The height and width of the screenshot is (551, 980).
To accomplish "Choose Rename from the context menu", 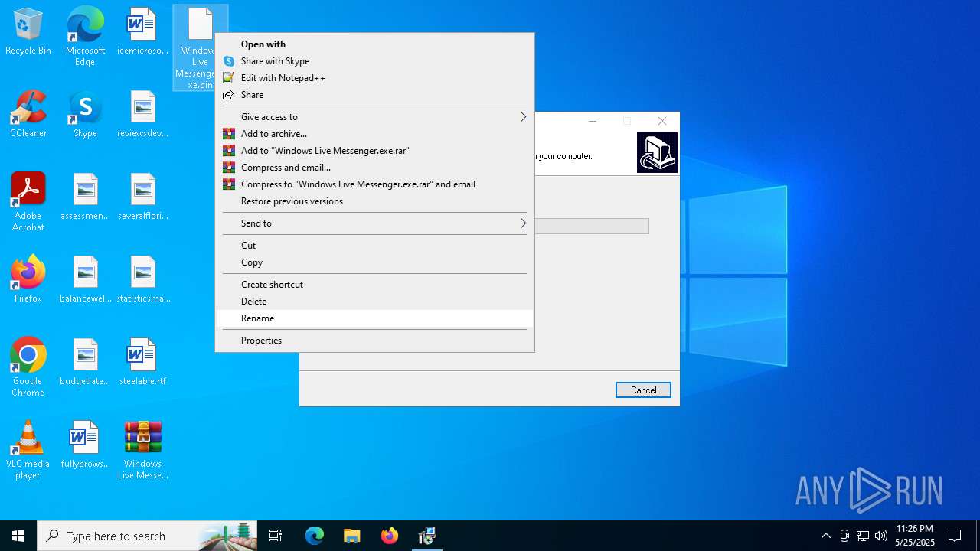I will pyautogui.click(x=374, y=318).
